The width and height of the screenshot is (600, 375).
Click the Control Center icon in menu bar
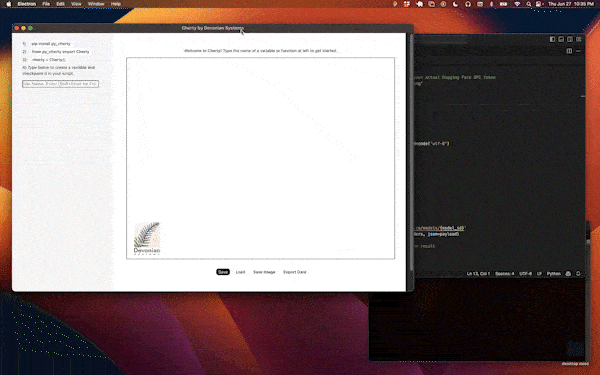pyautogui.click(x=539, y=4)
